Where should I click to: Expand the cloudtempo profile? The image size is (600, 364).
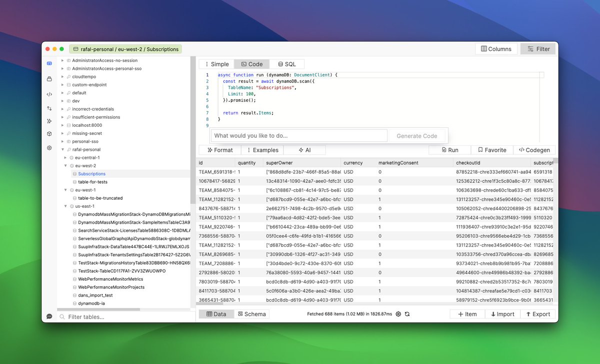[62, 77]
